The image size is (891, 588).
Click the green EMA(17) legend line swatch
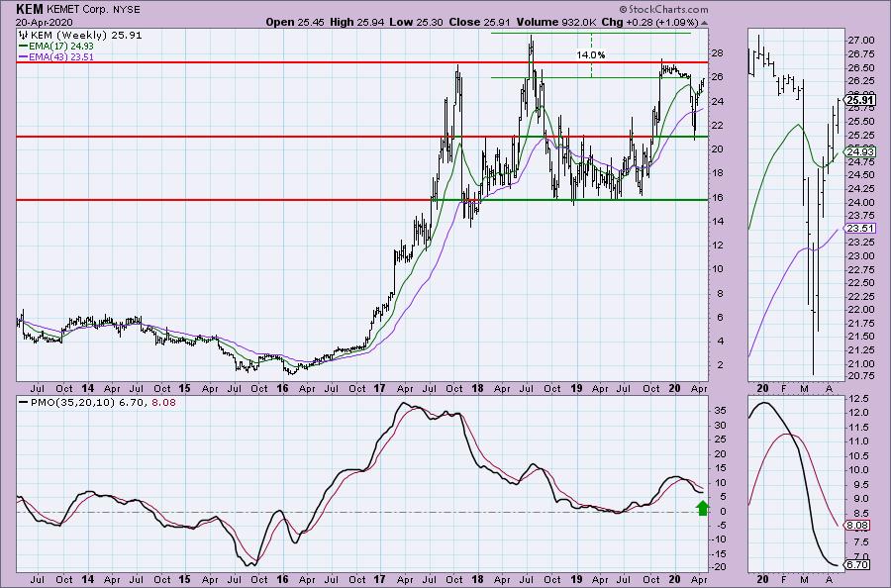pos(24,46)
